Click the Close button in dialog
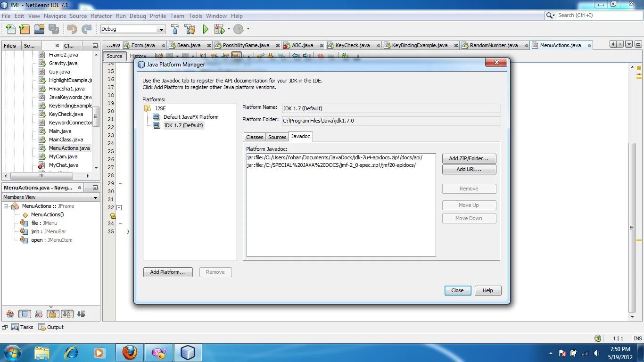Image resolution: width=644 pixels, height=362 pixels. (458, 290)
